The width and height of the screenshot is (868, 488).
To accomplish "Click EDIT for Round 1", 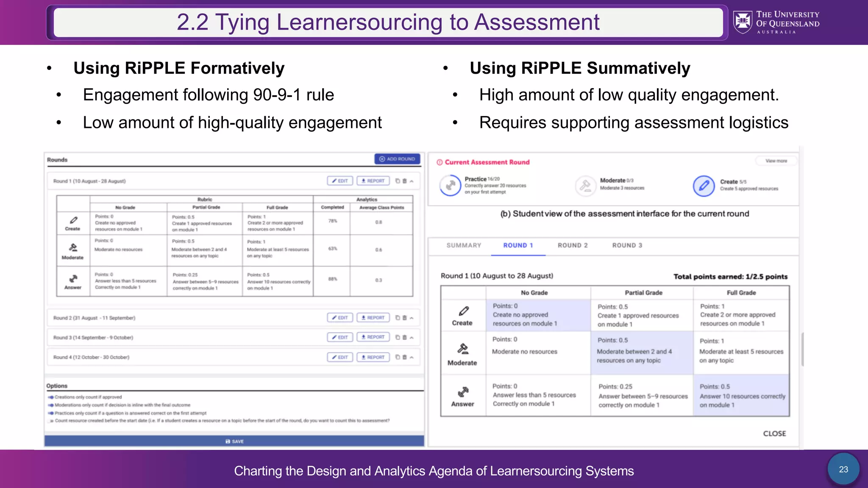I will click(x=340, y=181).
